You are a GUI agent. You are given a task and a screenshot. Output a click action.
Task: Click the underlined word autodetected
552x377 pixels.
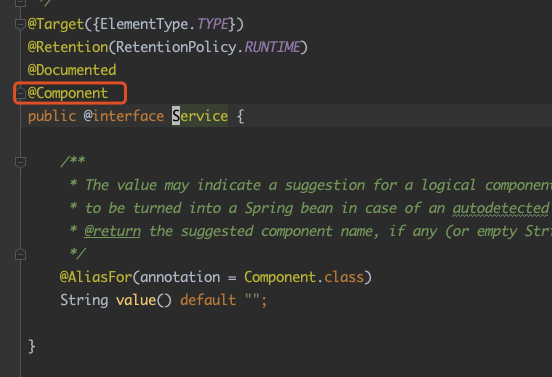501,208
